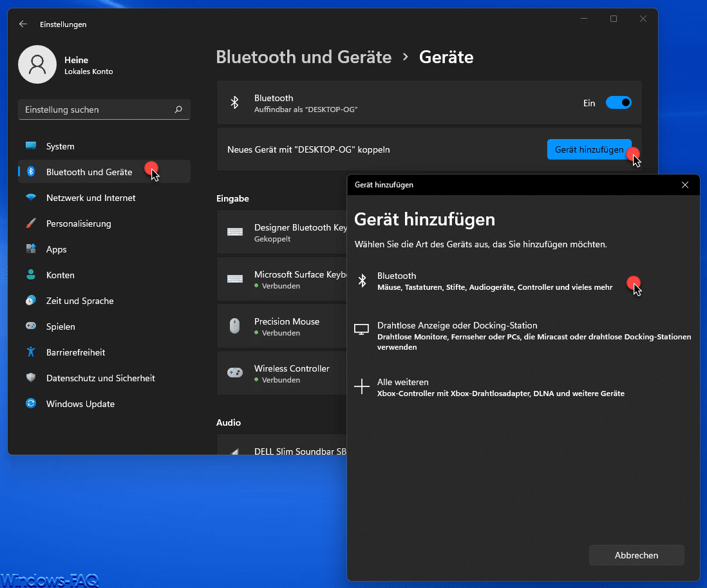Click the accessibility figure icon for Barrierefreiheit
This screenshot has width=707, height=588.
coord(31,352)
